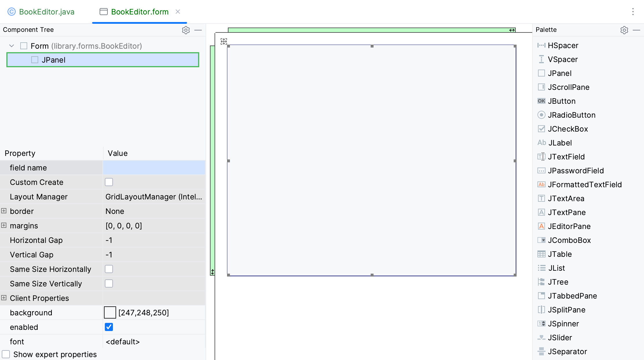The image size is (644, 360).
Task: Click the JPanel item in Component Tree
Action: (53, 60)
